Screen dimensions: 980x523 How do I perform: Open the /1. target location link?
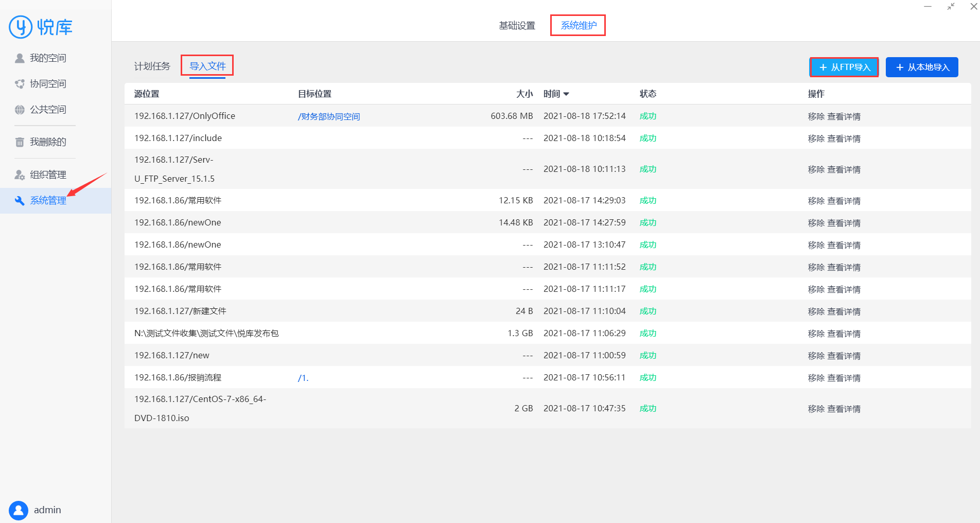point(303,378)
